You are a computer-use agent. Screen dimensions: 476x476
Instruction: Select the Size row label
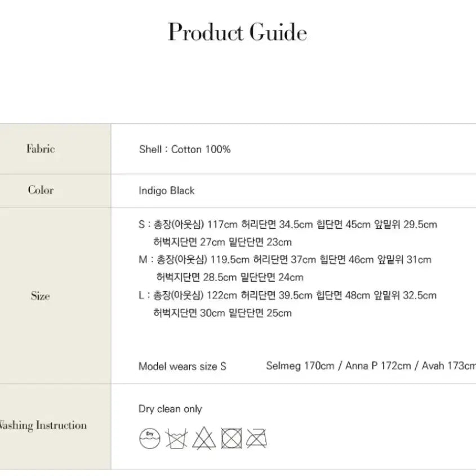click(41, 296)
